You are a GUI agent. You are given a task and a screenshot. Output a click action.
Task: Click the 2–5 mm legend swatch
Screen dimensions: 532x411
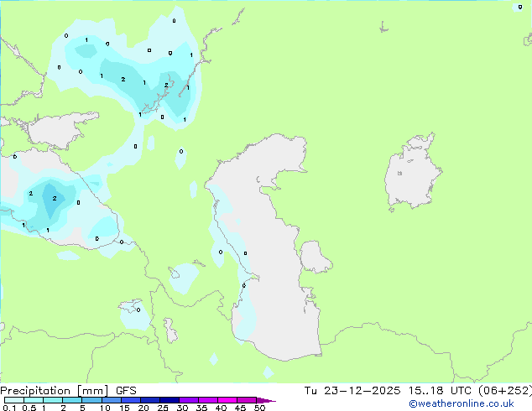(x=72, y=400)
